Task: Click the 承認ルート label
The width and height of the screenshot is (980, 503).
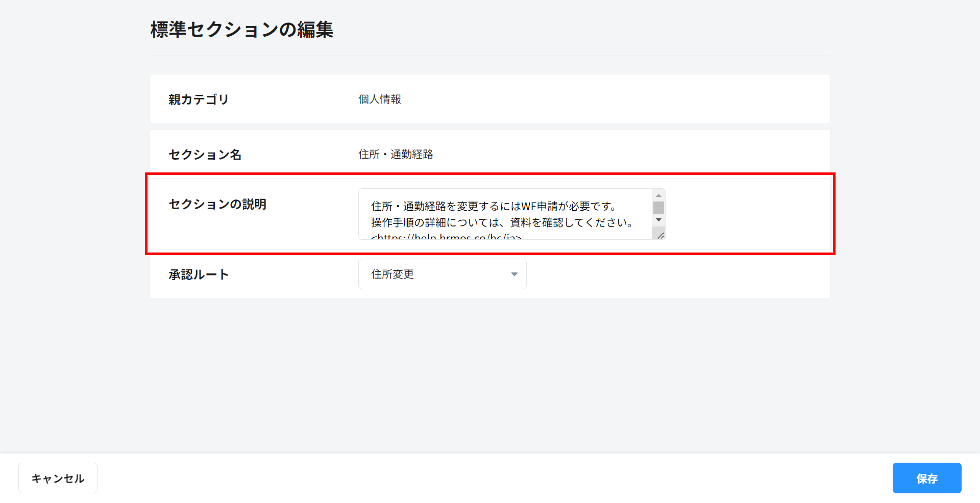Action: (199, 274)
